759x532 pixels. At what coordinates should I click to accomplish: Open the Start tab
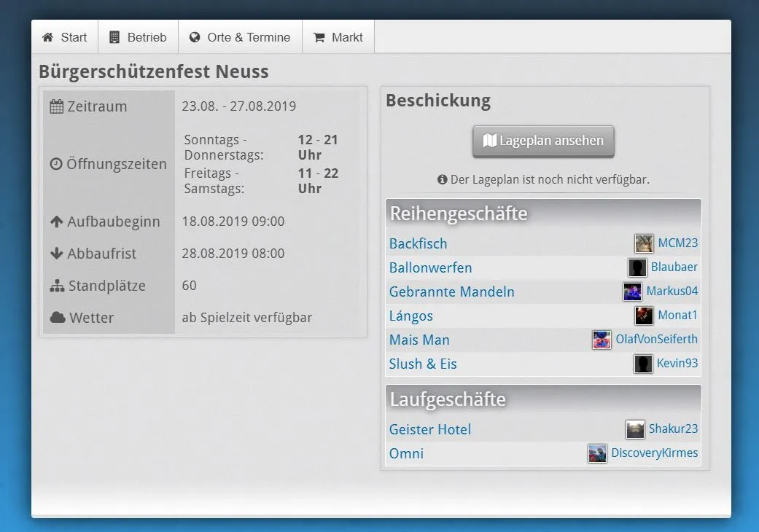[65, 37]
